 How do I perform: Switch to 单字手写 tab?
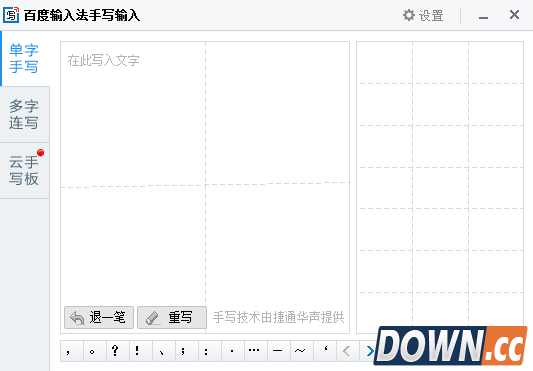[24, 58]
